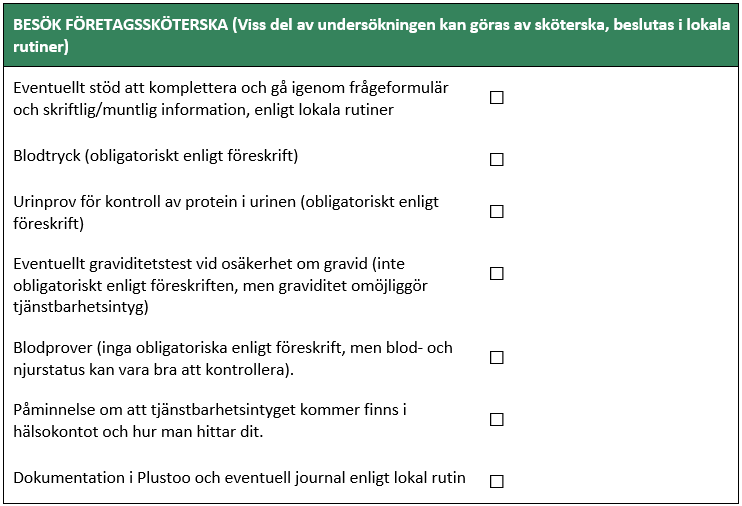This screenshot has width=742, height=506.
Task: Click the Urinprov för kontroll av protein text
Action: [226, 212]
